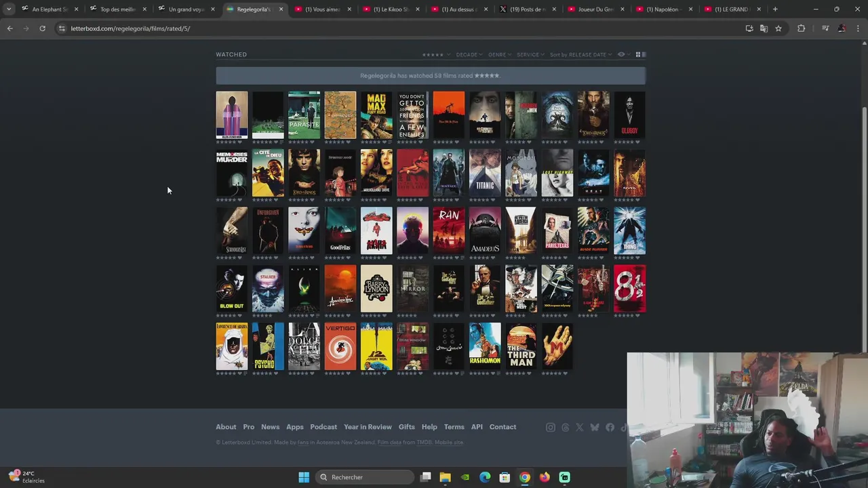Go back using the browser back arrow
Viewport: 868px width, 488px height.
pos(9,28)
